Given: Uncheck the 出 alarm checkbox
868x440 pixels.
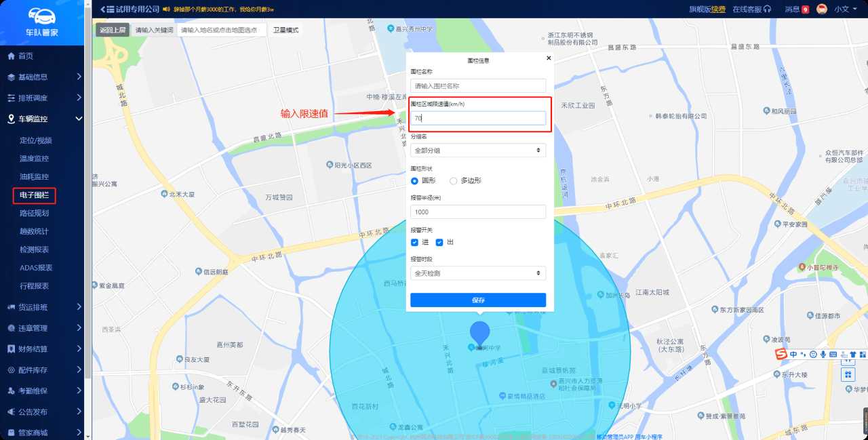Looking at the screenshot, I should click(x=439, y=243).
